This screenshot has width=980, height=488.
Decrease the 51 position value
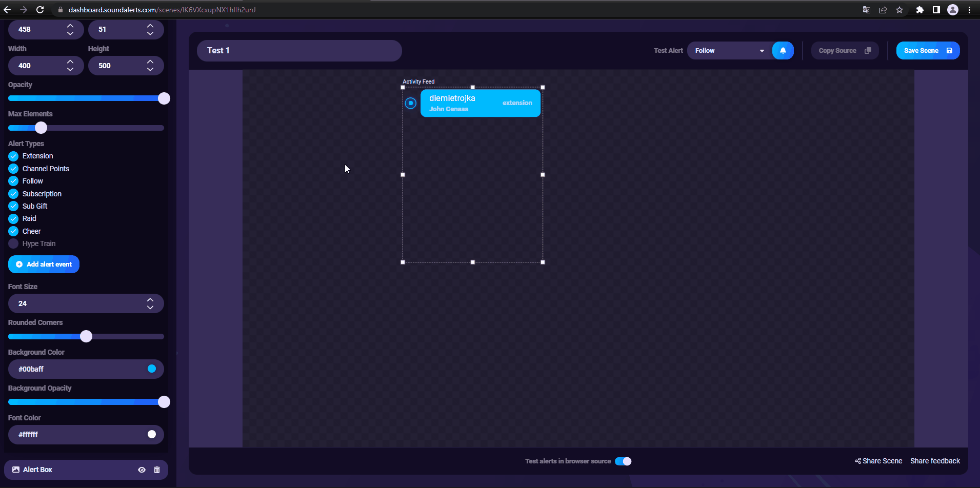click(x=150, y=33)
